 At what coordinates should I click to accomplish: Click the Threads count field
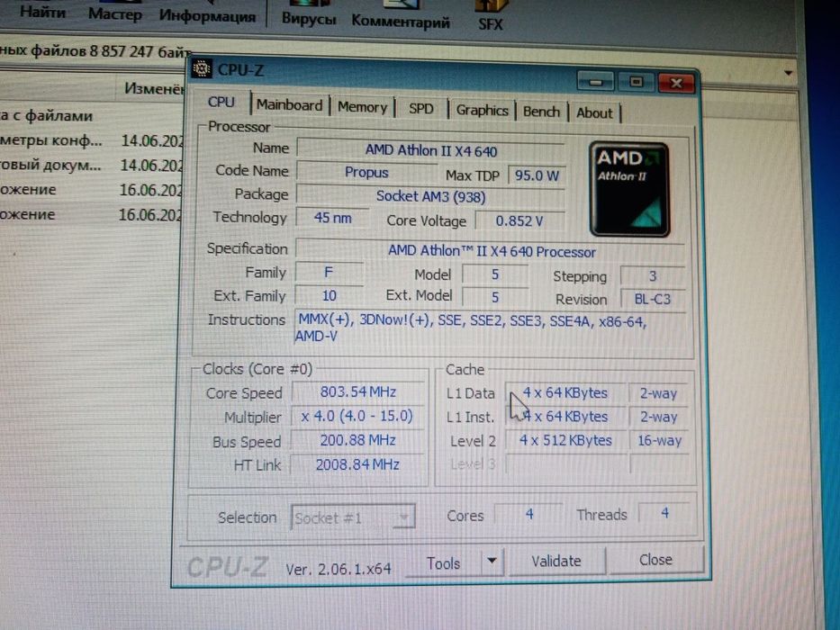664,513
